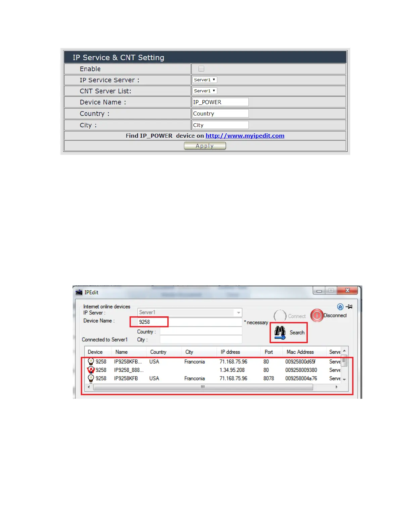The image size is (411, 532).
Task: Click down arrow of vertical list scrollbar
Action: point(344,379)
